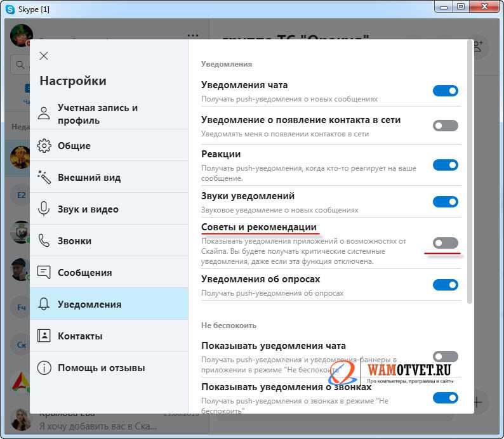Click the text Получать push-уведомления об опросах
This screenshot has width=504, height=439.
pyautogui.click(x=272, y=293)
